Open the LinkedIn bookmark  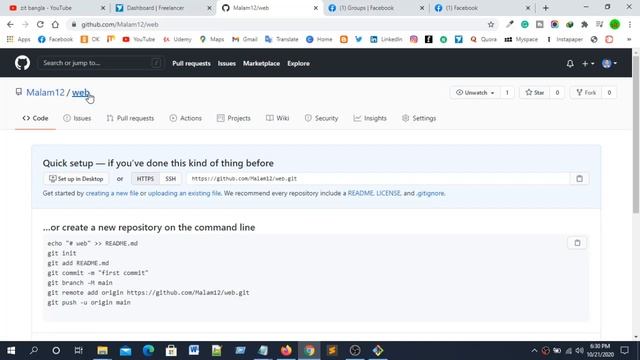[386, 39]
